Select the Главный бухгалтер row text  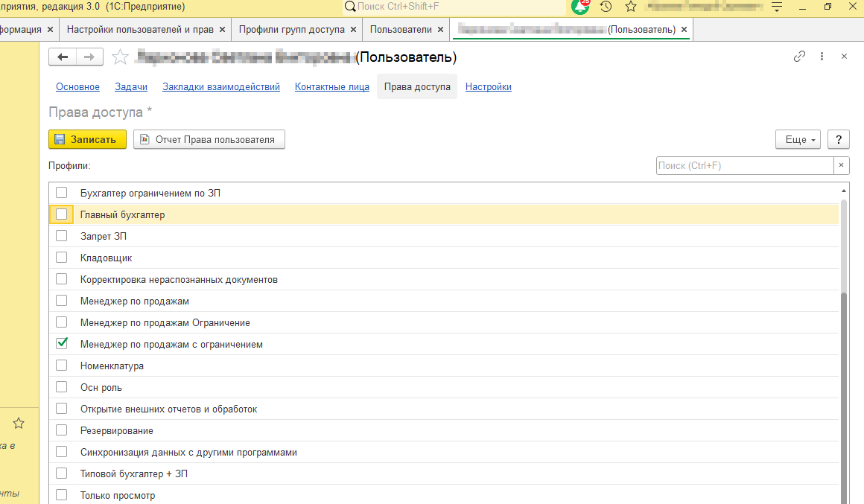click(122, 214)
